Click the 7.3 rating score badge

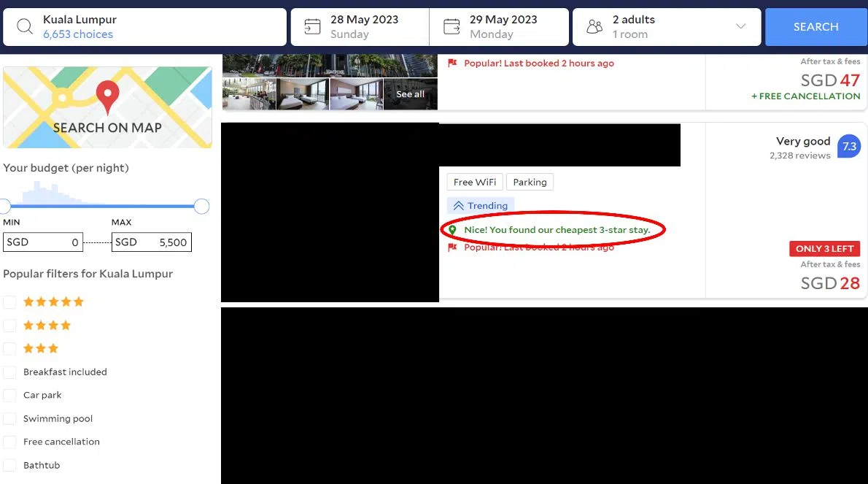click(x=849, y=147)
